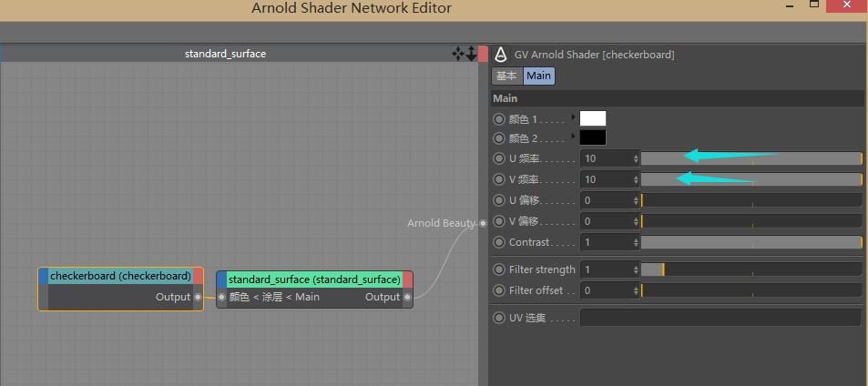868x386 pixels.
Task: Click the vertical zoom arrows icon
Action: tap(471, 54)
